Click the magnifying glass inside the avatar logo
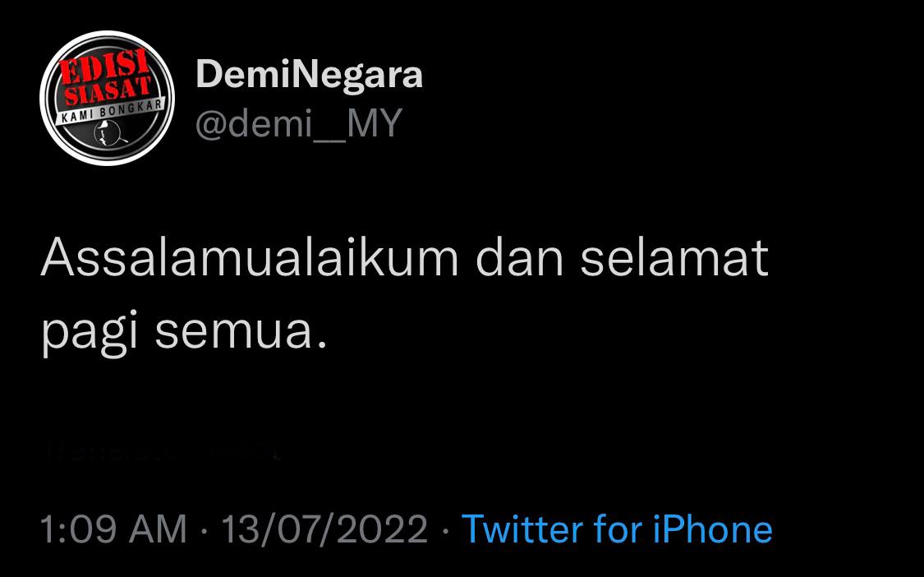The width and height of the screenshot is (924, 577). 111,133
